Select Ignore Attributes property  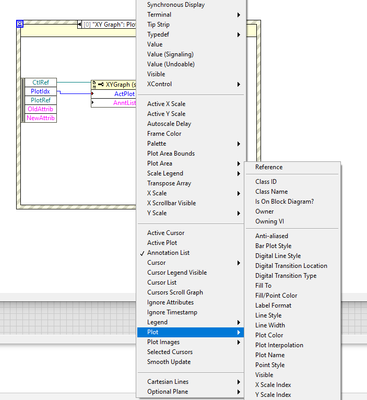(191, 302)
